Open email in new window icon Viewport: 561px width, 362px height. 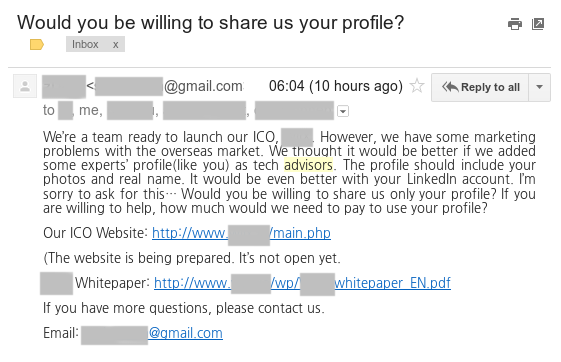[538, 24]
